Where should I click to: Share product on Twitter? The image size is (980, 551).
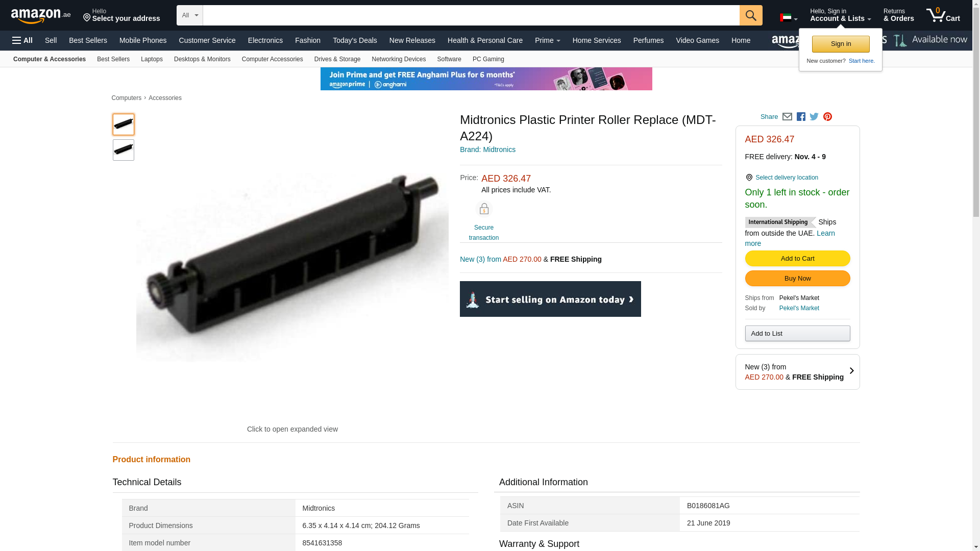point(814,117)
